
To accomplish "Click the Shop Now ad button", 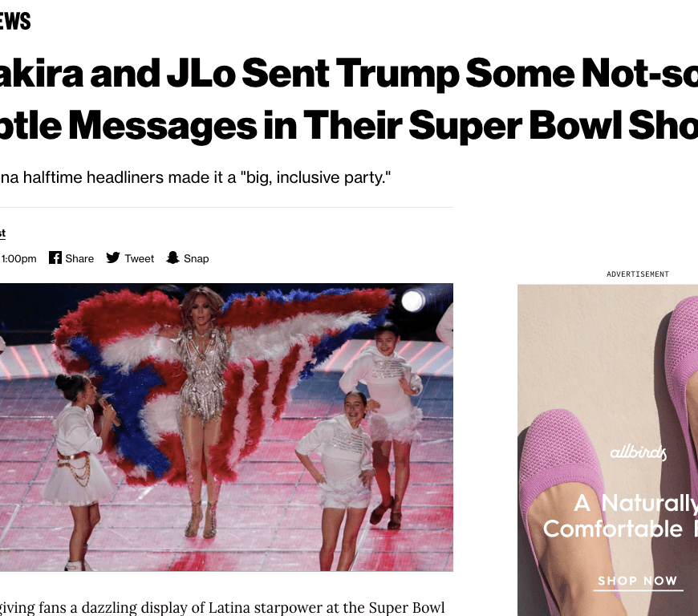I will (638, 582).
